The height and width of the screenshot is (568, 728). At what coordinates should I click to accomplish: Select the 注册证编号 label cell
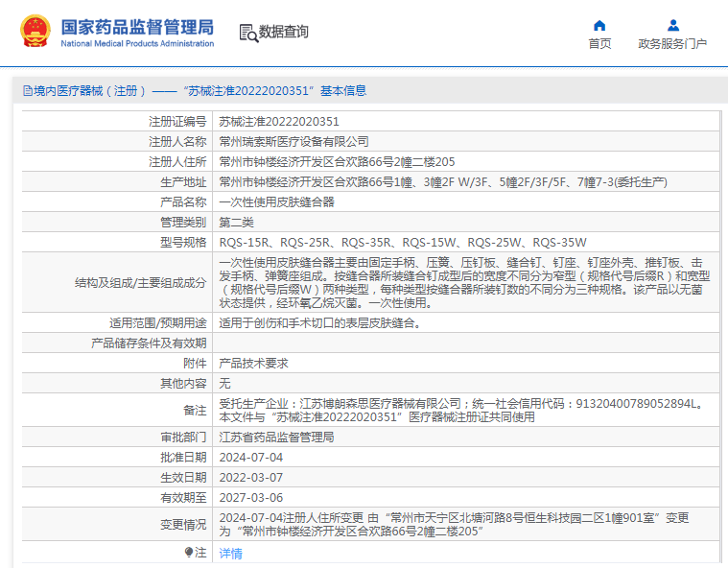(177, 122)
